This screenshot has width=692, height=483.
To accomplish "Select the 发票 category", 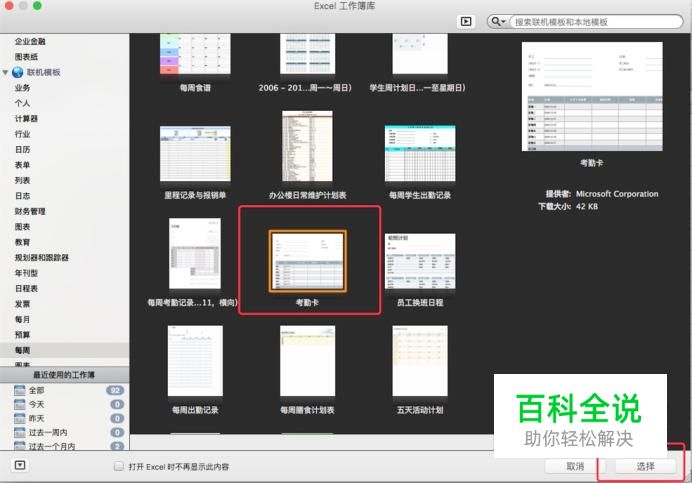I will coord(23,304).
